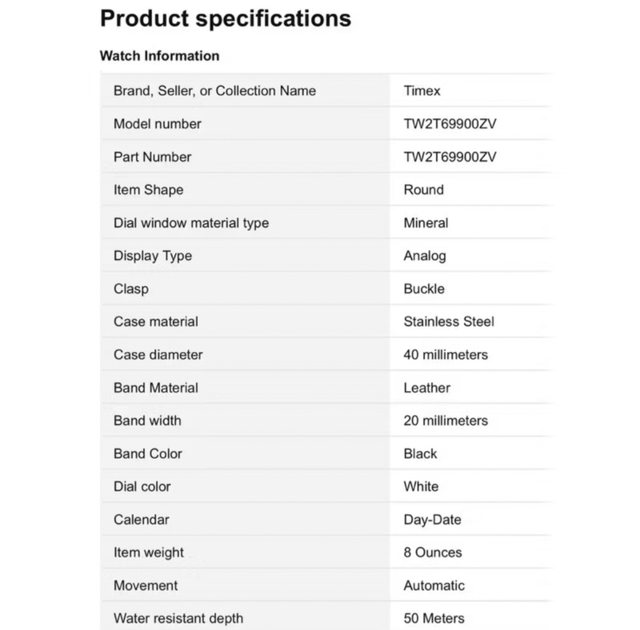640x630 pixels.
Task: Select the 50 Meters water resistance value
Action: tap(434, 618)
